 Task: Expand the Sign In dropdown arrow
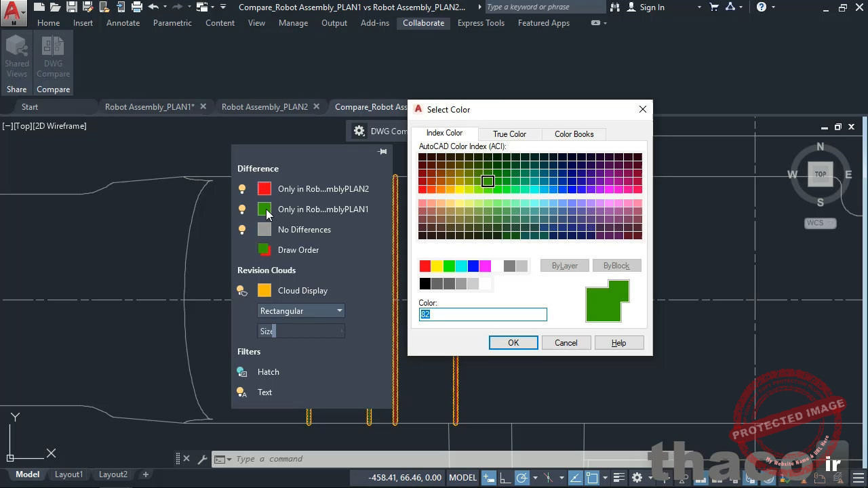[x=699, y=7]
